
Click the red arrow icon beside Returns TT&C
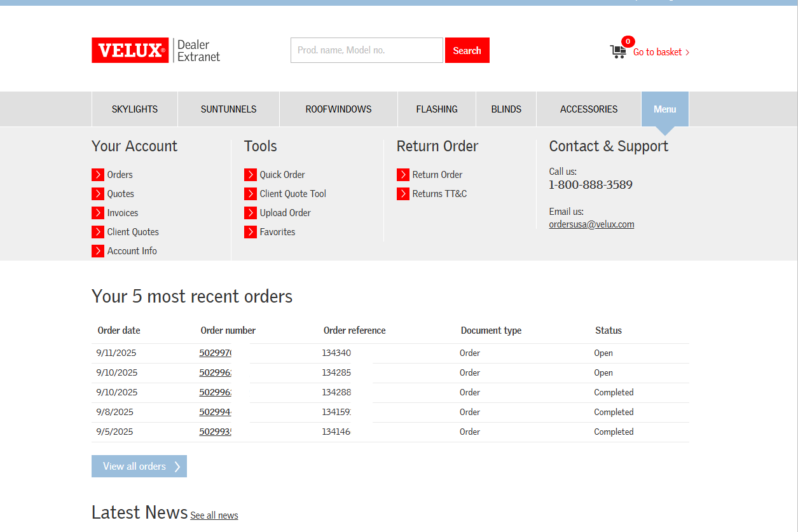coord(403,194)
